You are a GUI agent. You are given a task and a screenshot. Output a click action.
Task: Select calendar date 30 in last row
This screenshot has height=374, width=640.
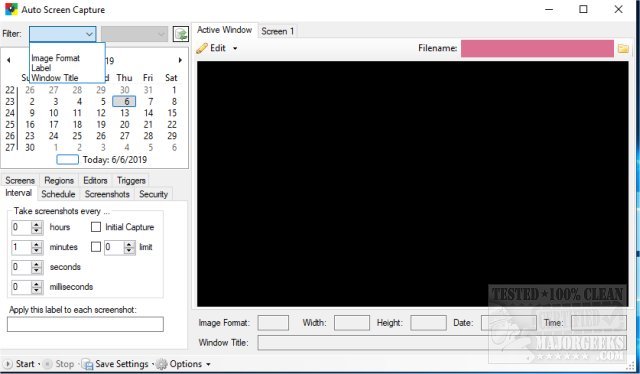[x=30, y=147]
